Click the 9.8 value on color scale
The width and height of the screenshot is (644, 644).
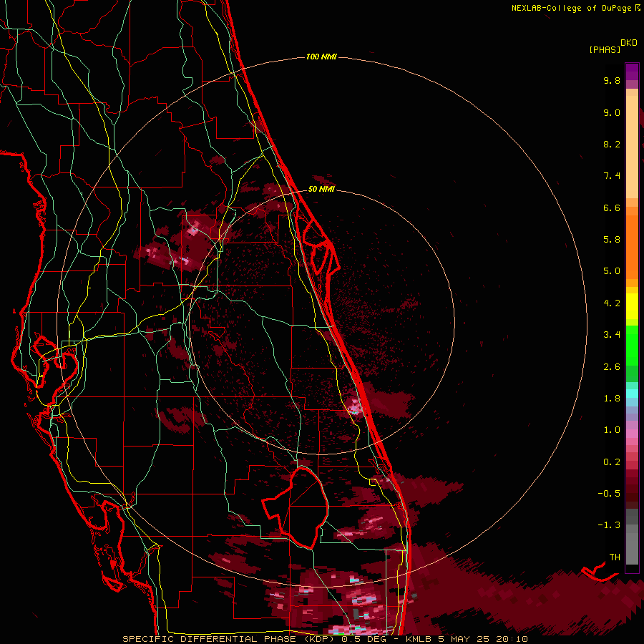click(612, 80)
